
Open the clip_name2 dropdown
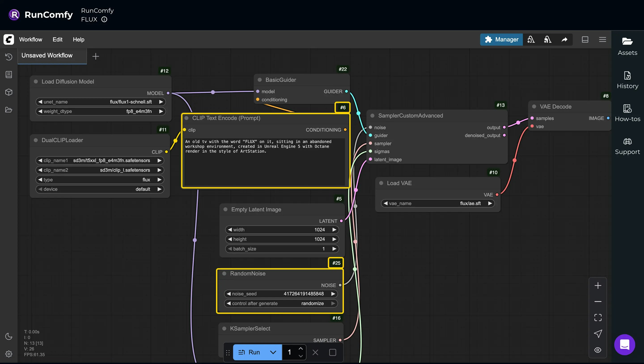100,170
